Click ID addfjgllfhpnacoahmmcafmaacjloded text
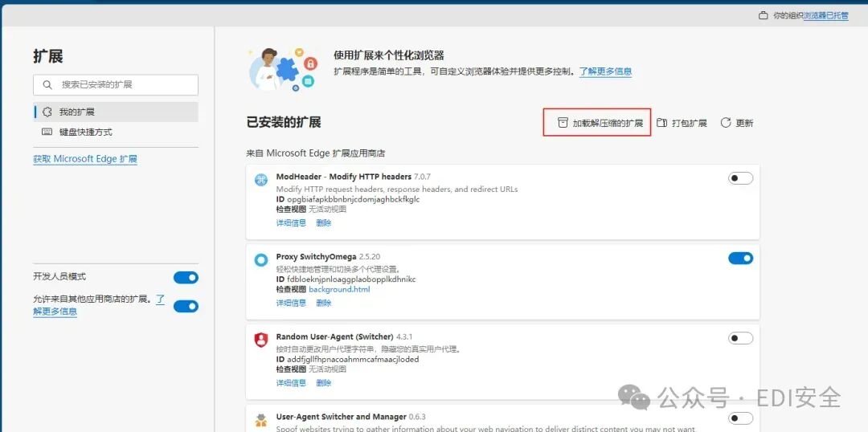Viewport: 868px width, 432px height. 348,359
